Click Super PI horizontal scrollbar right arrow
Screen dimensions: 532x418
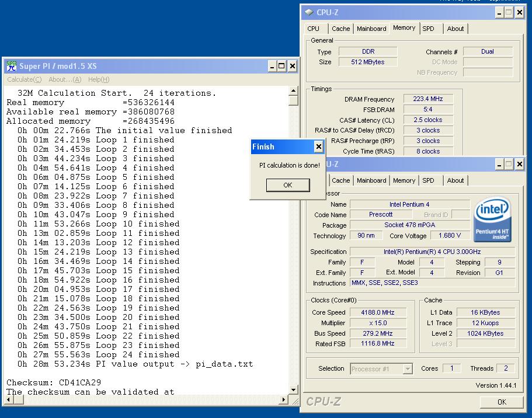coord(284,400)
